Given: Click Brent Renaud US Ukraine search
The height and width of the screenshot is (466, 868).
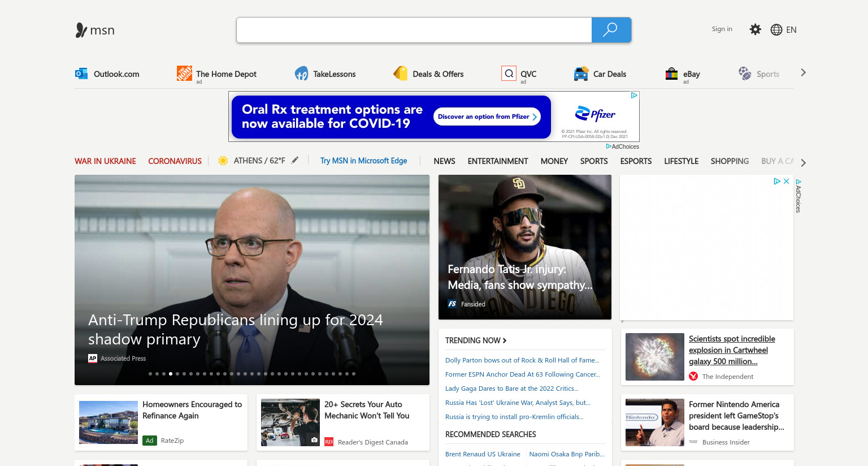Looking at the screenshot, I should (x=483, y=454).
